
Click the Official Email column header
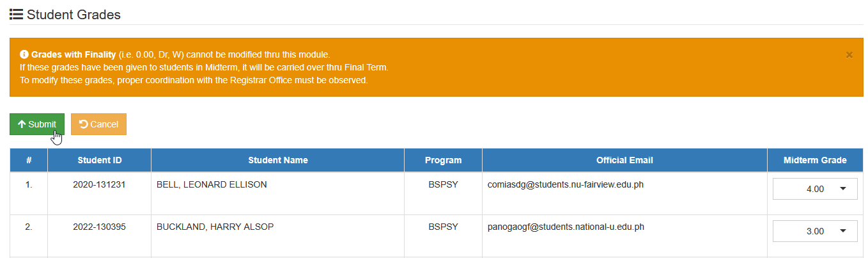pos(624,160)
